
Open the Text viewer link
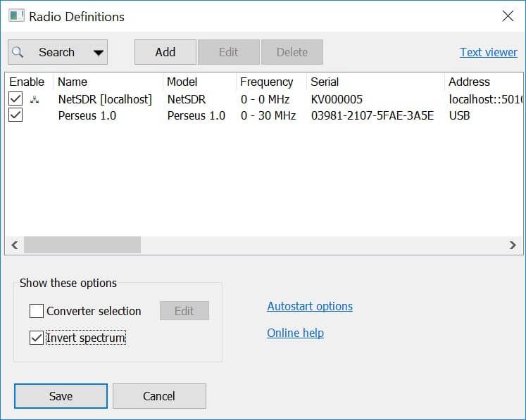coord(488,52)
